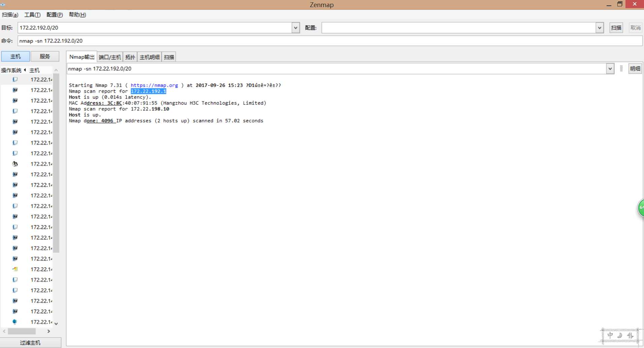Screen dimensions: 644x348
Task: Click the 取消 cancel button
Action: 636,28
